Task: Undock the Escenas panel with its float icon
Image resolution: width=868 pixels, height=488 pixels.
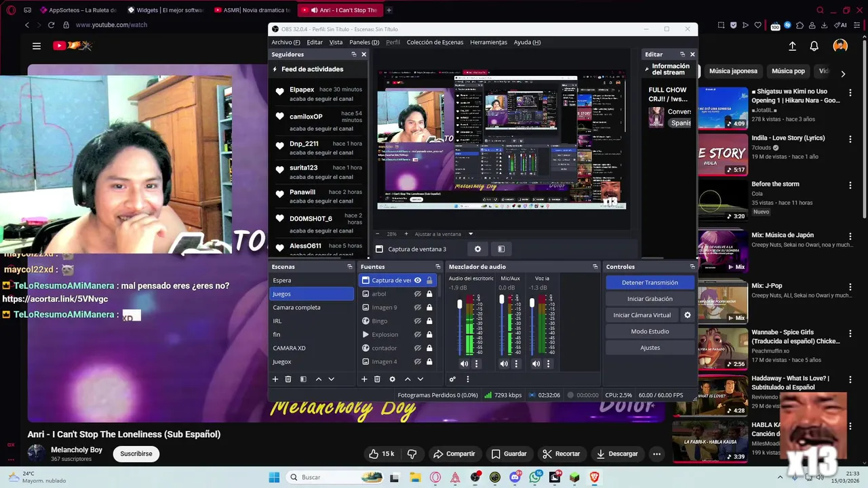Action: coord(350,266)
